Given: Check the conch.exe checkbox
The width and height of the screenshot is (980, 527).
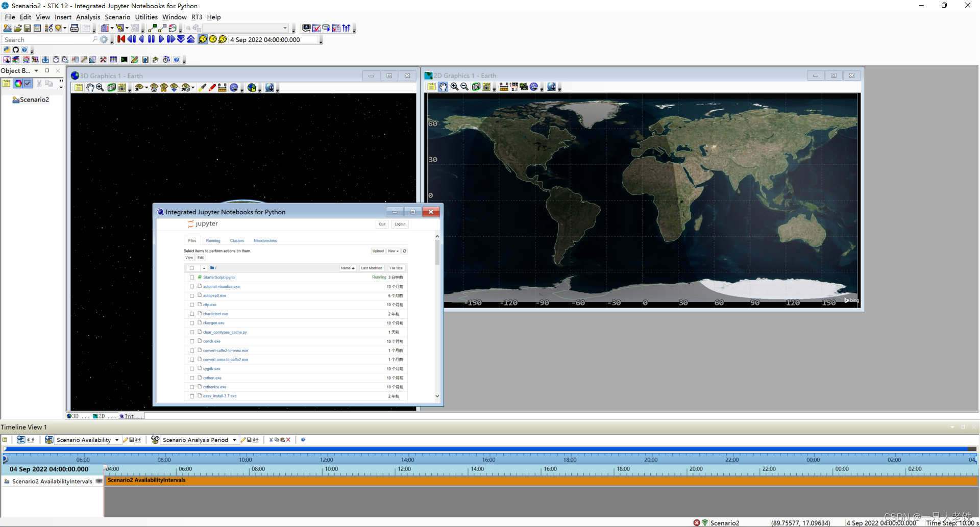Looking at the screenshot, I should 192,342.
